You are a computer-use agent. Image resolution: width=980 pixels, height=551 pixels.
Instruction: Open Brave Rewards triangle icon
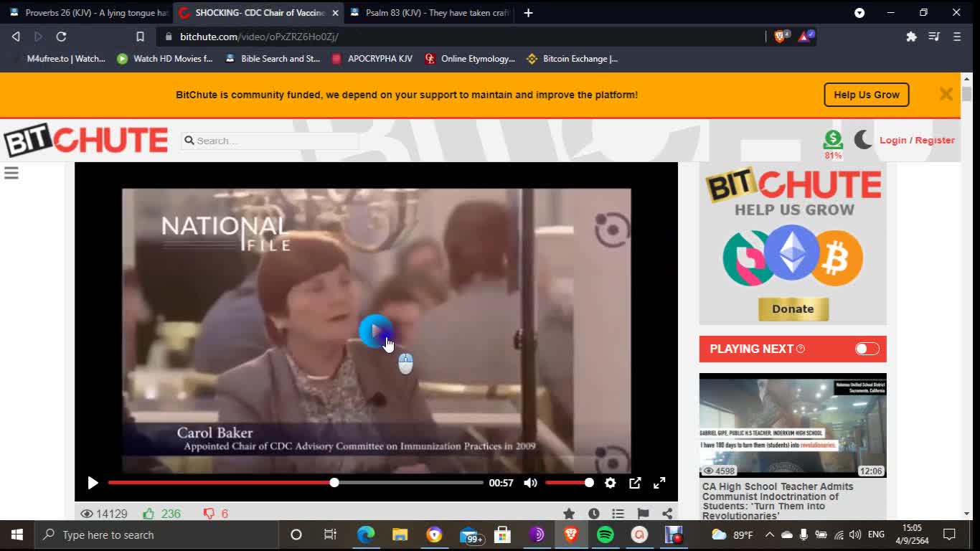point(805,37)
